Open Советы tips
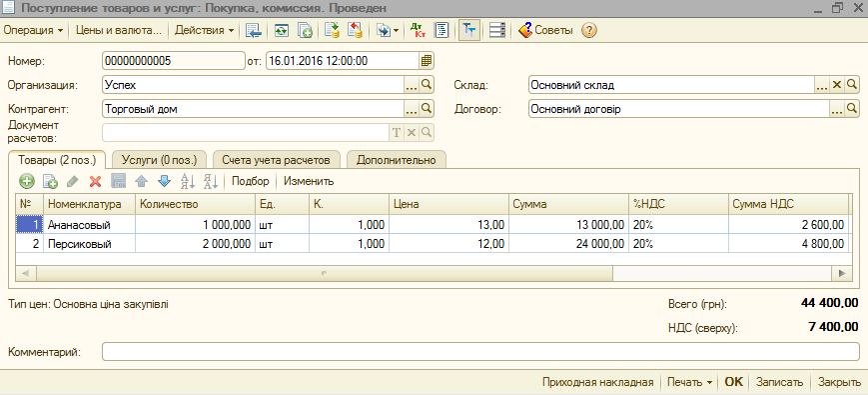 (x=545, y=30)
